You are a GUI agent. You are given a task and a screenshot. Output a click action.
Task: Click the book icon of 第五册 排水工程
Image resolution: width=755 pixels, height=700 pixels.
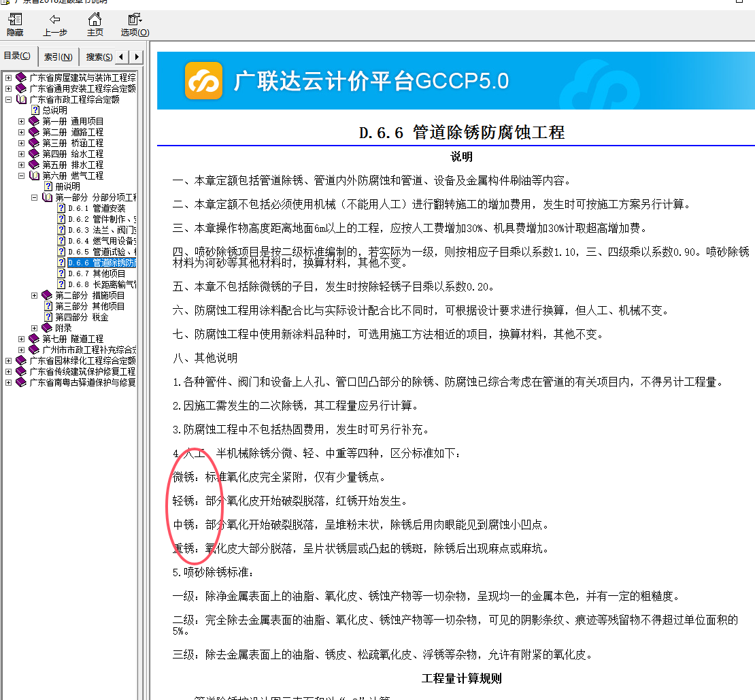pos(34,165)
